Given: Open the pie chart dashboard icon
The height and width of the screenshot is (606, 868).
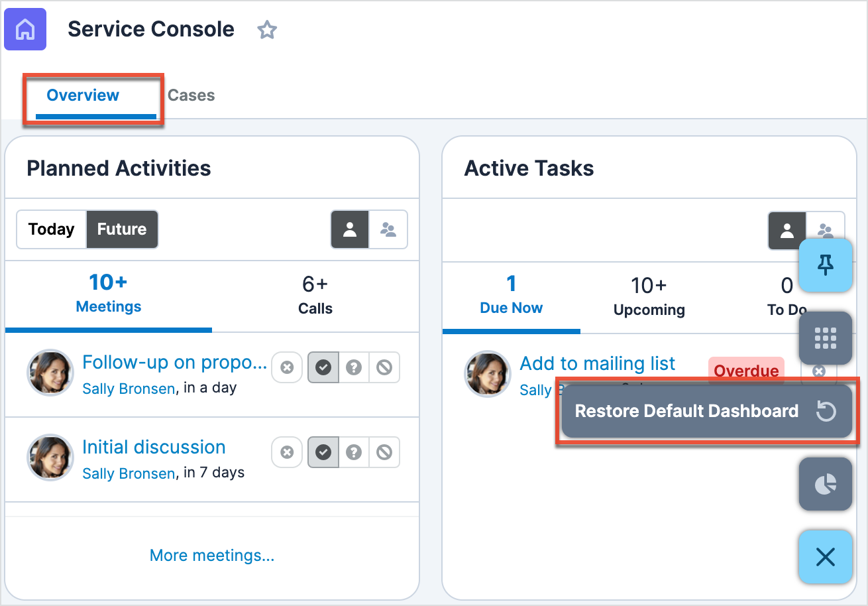Looking at the screenshot, I should 826,484.
